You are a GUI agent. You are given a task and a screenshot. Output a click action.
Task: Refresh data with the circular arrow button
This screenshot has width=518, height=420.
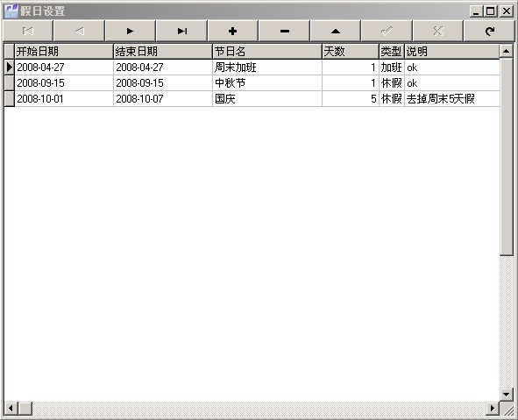[490, 31]
